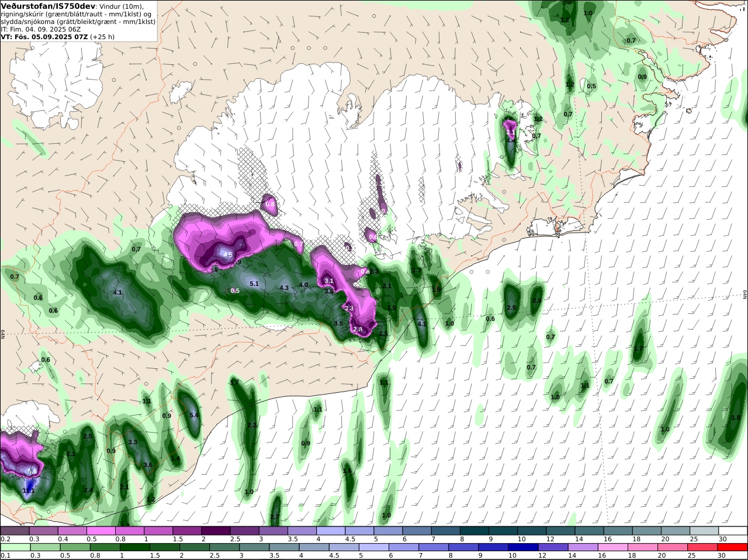Click the '(+25 h)' forecast offset label

(x=102, y=37)
